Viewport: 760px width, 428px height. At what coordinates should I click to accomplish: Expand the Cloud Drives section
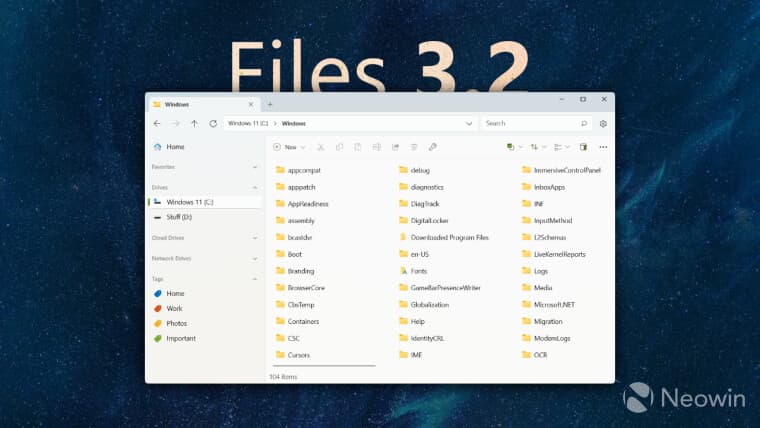(x=255, y=238)
